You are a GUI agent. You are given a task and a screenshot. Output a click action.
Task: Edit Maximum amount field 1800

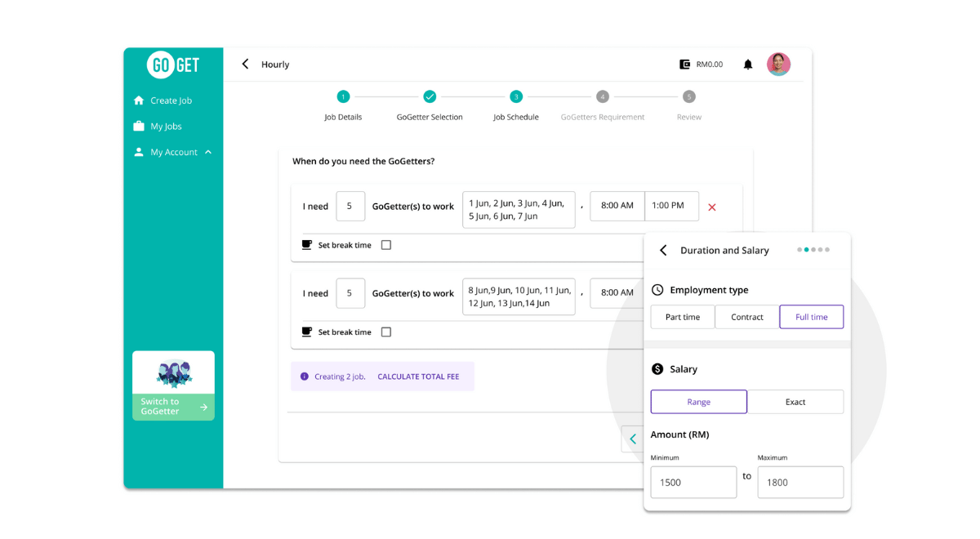pos(800,482)
